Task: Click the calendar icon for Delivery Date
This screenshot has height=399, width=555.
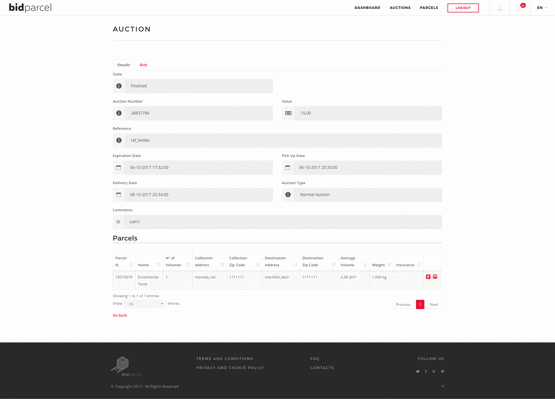Action: tap(119, 195)
